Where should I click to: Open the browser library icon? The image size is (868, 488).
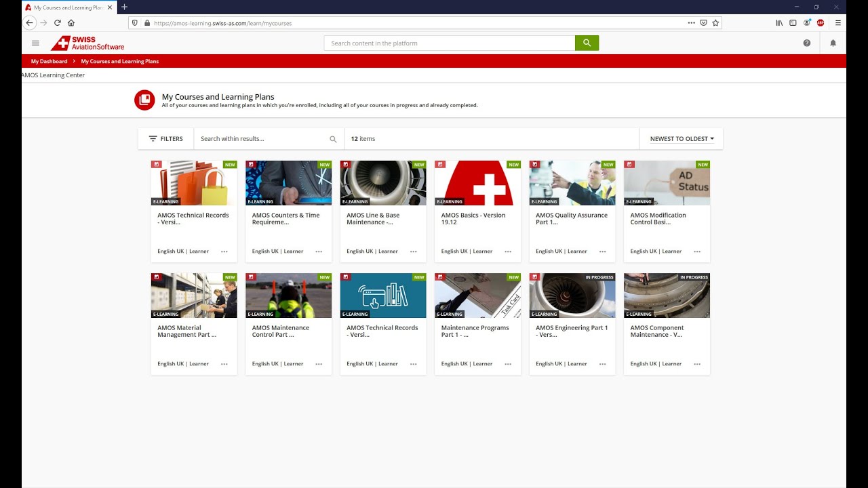pos(779,22)
